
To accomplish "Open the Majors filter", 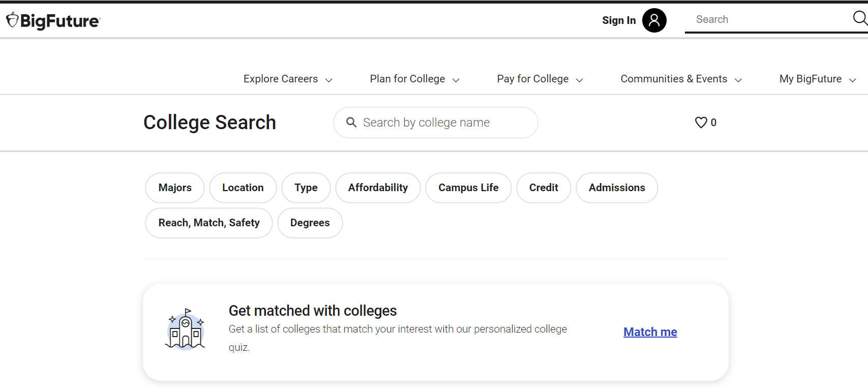I will tap(175, 188).
